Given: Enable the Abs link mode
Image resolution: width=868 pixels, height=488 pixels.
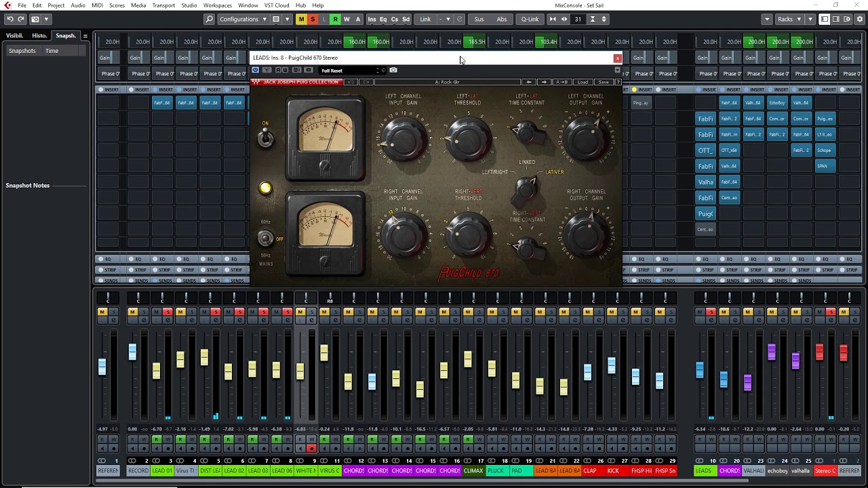Looking at the screenshot, I should click(501, 19).
